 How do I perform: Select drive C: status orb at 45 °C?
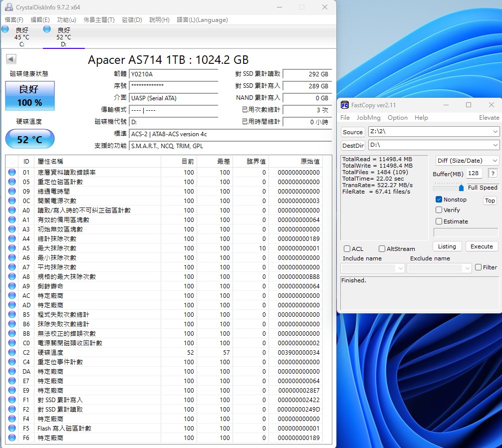[5, 29]
